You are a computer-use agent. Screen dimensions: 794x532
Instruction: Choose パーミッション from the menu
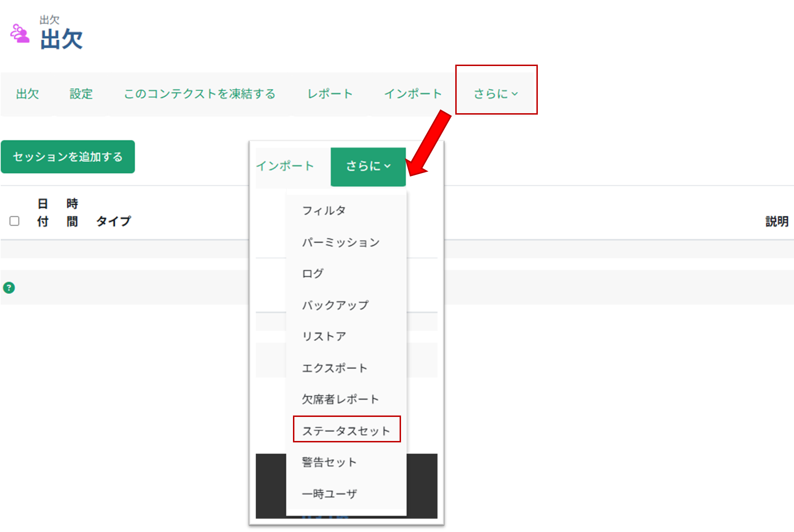(x=340, y=242)
